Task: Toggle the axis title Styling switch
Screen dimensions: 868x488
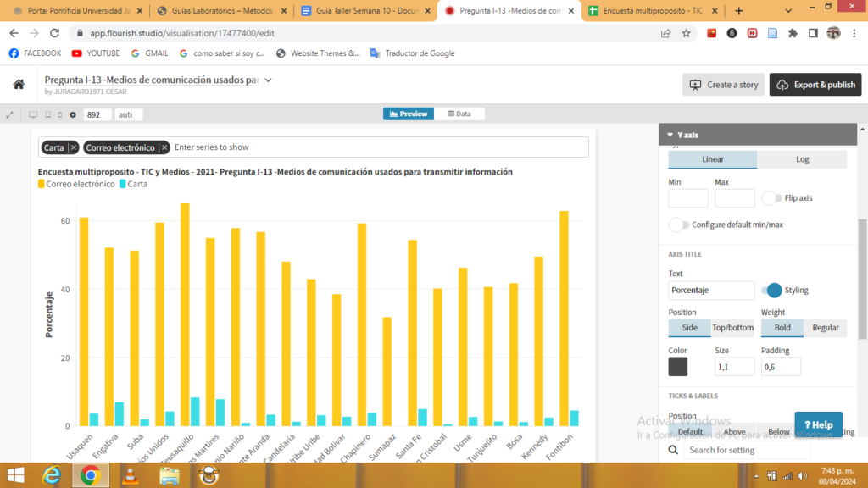Action: [x=771, y=290]
